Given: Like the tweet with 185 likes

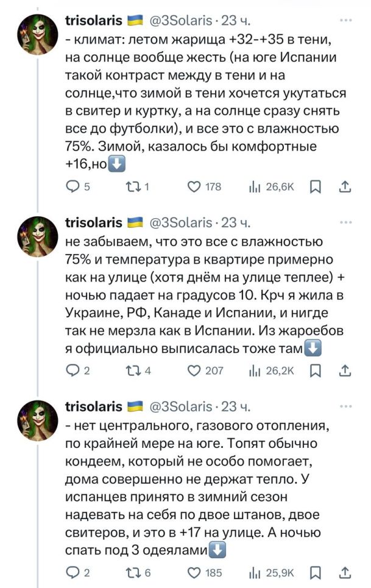Looking at the screenshot, I should [194, 572].
